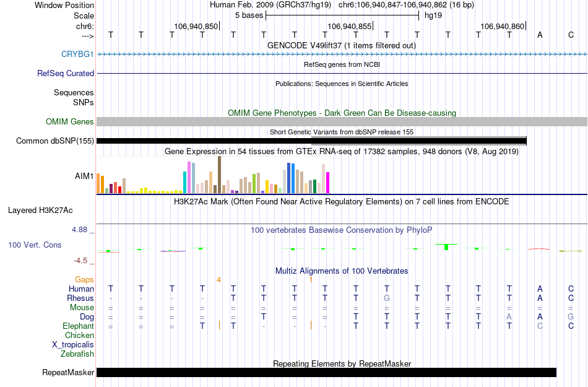Click the 4.88 PhyloP upper limit

pyautogui.click(x=79, y=230)
